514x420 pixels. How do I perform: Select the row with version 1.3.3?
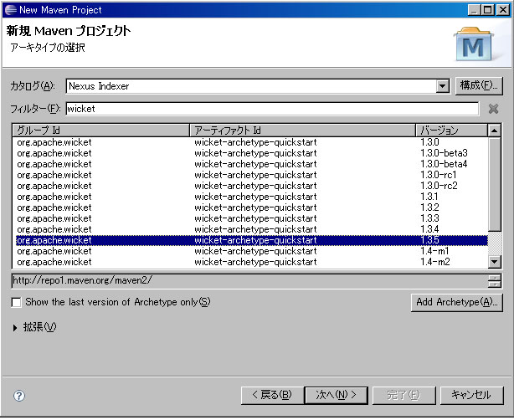click(250, 218)
